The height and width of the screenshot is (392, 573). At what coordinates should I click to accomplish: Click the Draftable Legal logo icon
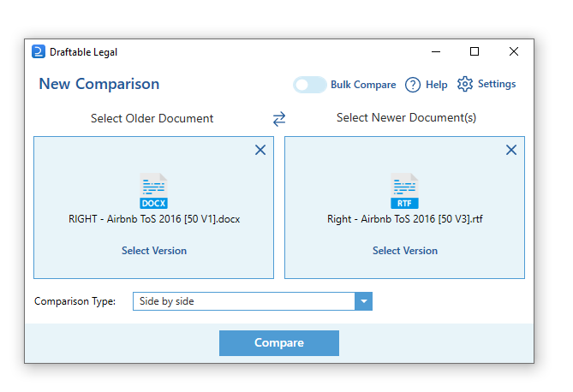[39, 51]
